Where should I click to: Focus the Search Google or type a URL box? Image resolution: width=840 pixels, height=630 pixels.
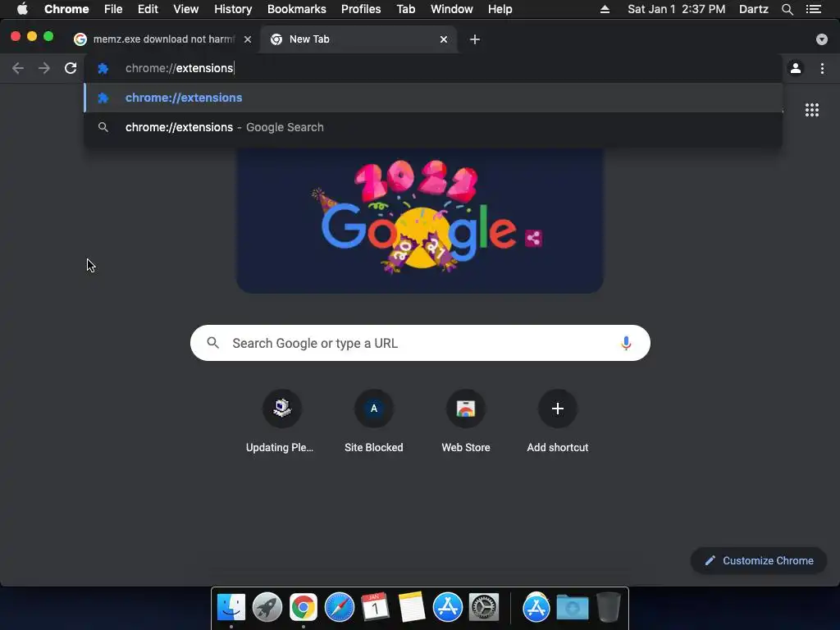pyautogui.click(x=420, y=343)
